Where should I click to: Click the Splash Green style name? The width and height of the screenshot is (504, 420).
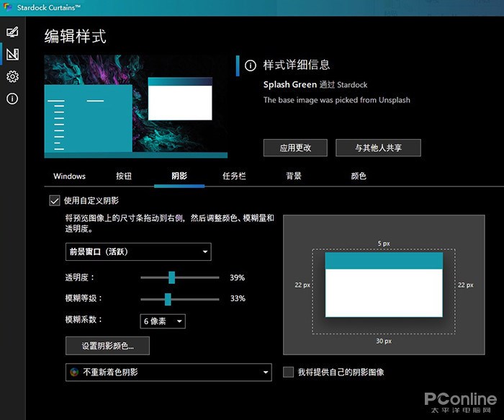(290, 84)
